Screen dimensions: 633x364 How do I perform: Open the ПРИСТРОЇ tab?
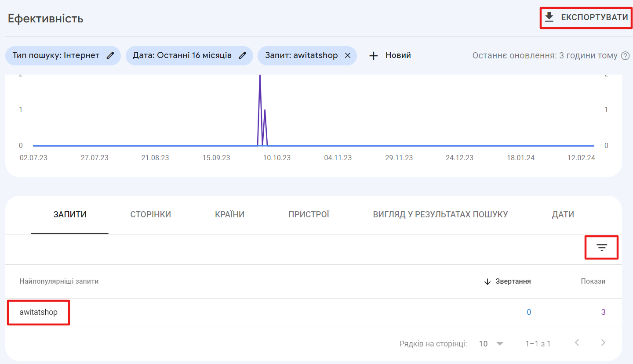[x=309, y=214]
